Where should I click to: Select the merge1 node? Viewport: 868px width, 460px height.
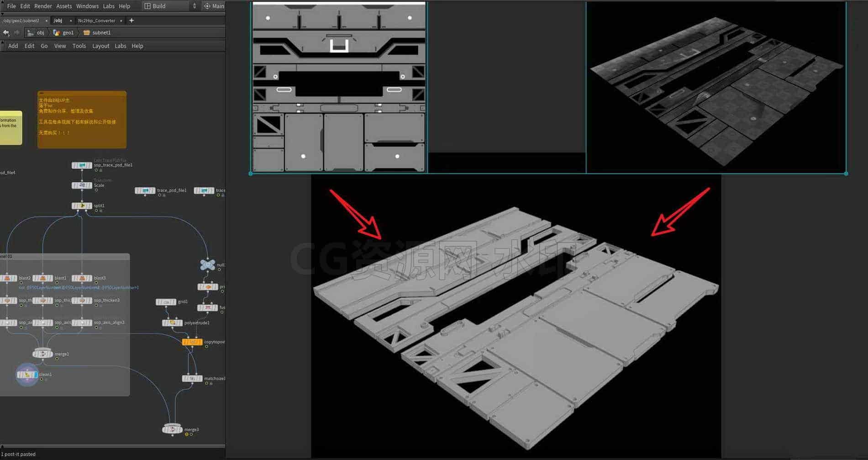43,354
